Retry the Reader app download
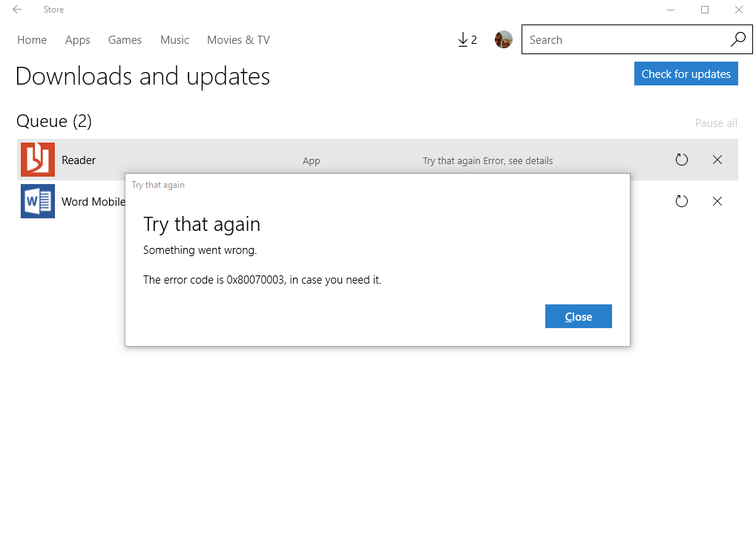 pos(681,160)
